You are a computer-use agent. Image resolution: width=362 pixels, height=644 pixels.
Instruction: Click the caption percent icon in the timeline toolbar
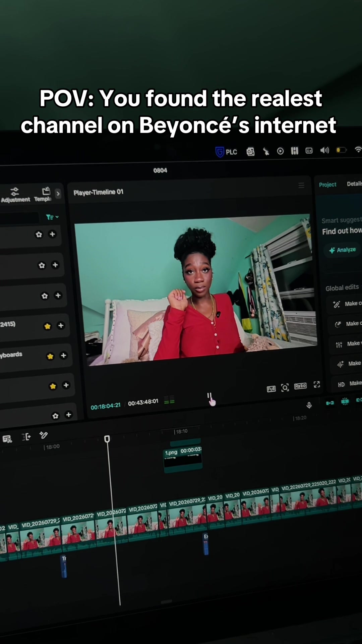[7, 439]
